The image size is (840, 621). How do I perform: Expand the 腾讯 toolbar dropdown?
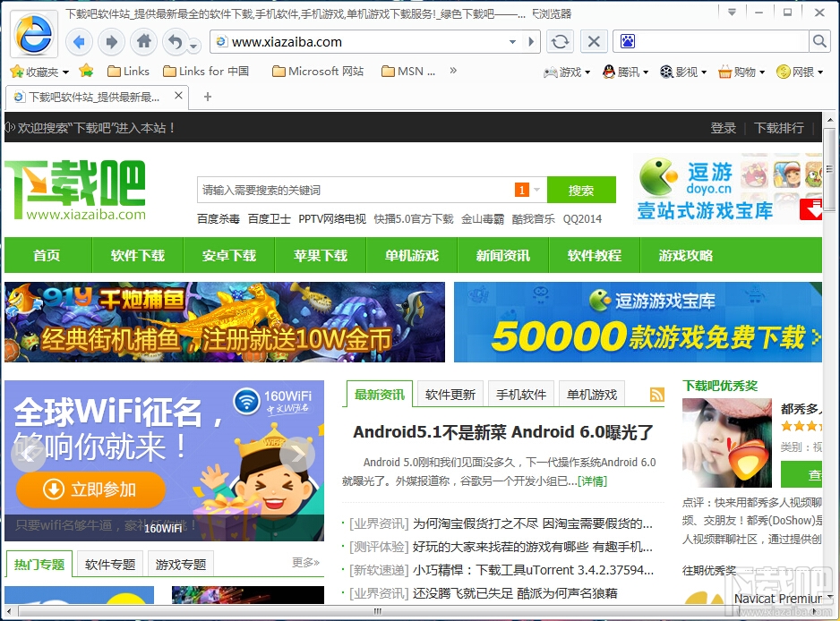click(625, 72)
